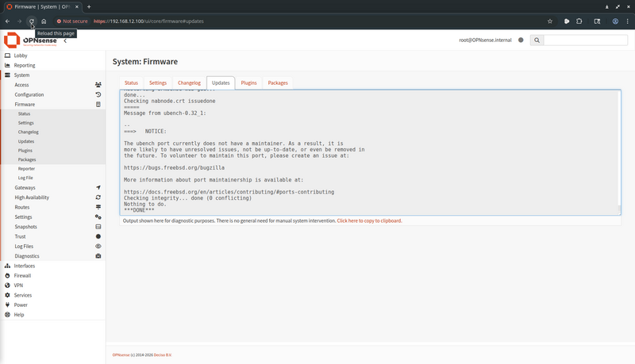The width and height of the screenshot is (635, 364).
Task: Click the Log Files eye icon
Action: pyautogui.click(x=98, y=247)
